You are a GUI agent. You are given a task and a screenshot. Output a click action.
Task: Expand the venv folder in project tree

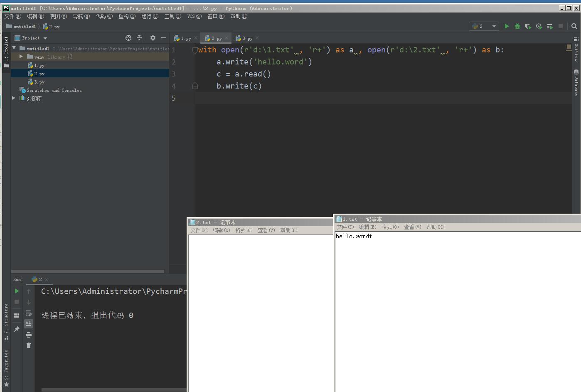[21, 57]
